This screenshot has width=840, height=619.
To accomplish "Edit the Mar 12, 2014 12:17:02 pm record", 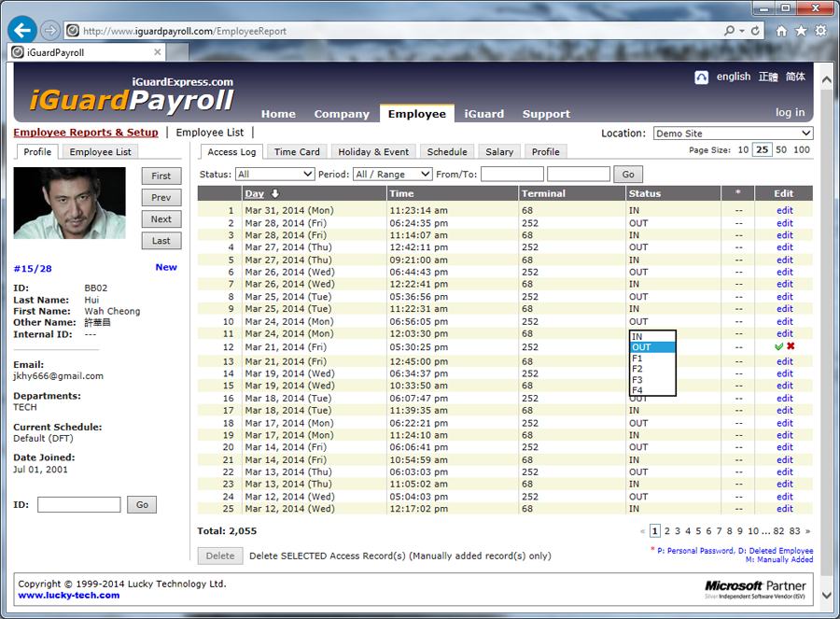I will [784, 509].
